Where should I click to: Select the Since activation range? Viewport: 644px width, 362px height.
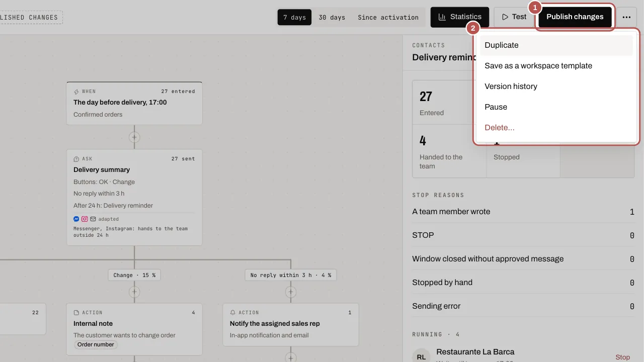pyautogui.click(x=388, y=17)
